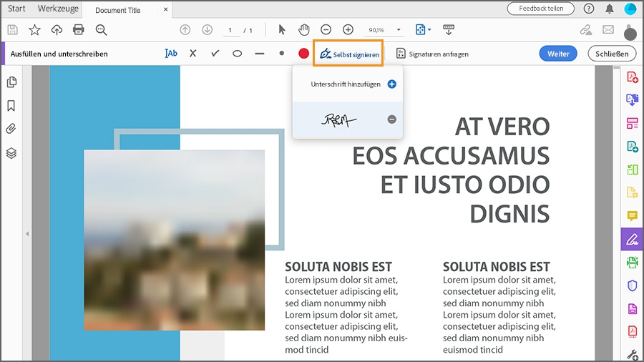Click the combine files sidebar tool
The image size is (644, 362).
(632, 99)
